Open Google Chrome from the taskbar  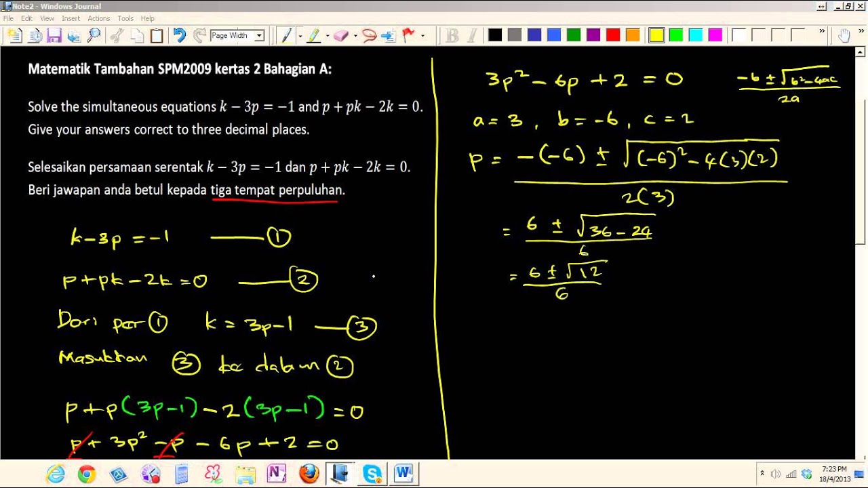pos(87,474)
